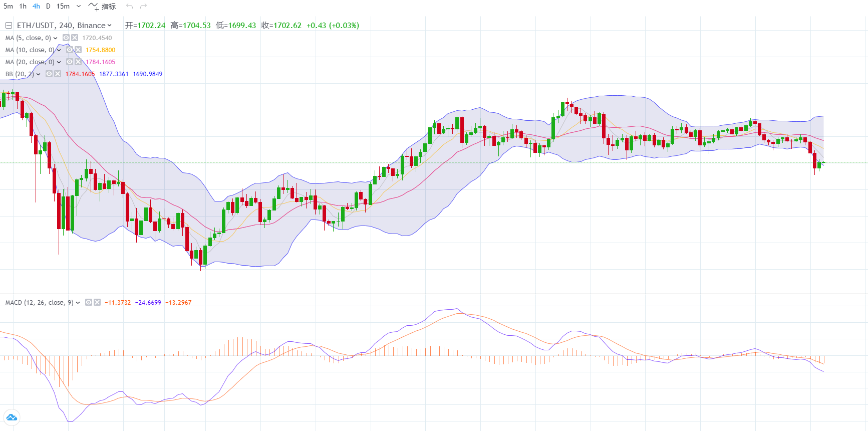Open the timeframe dropdown arrow
The image size is (868, 431).
pos(79,6)
